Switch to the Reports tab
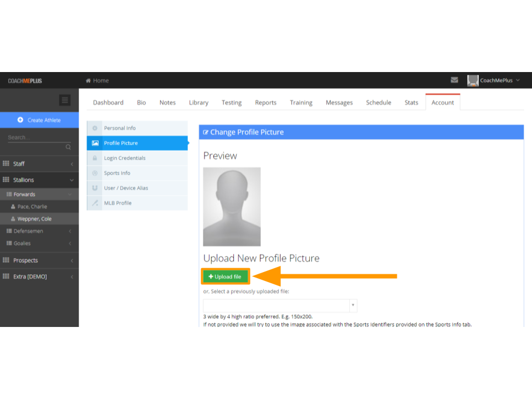Viewport: 532px width, 399px height. [265, 103]
